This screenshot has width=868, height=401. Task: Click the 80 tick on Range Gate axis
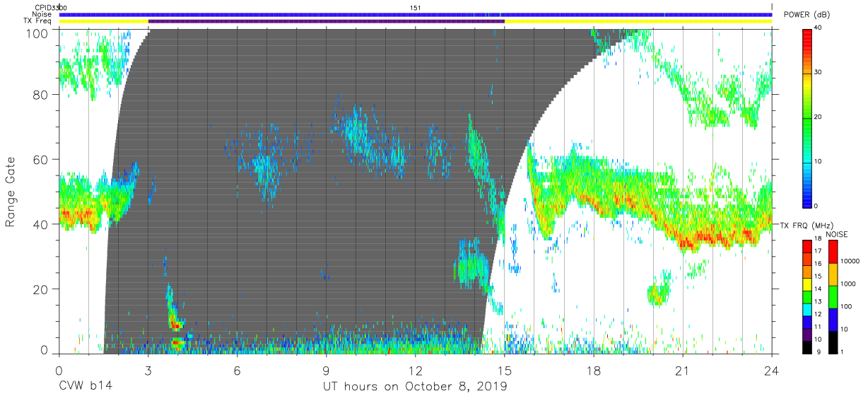pyautogui.click(x=42, y=95)
